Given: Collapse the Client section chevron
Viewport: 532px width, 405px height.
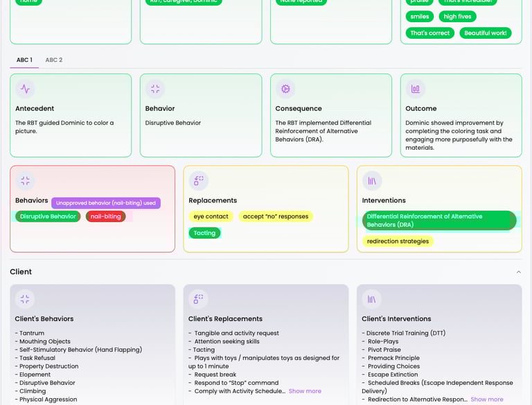Looking at the screenshot, I should [518, 272].
